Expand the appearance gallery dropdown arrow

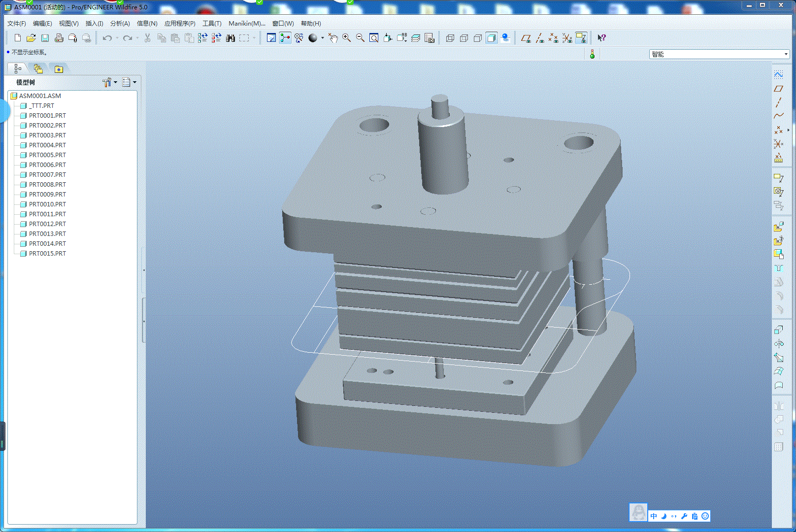323,38
